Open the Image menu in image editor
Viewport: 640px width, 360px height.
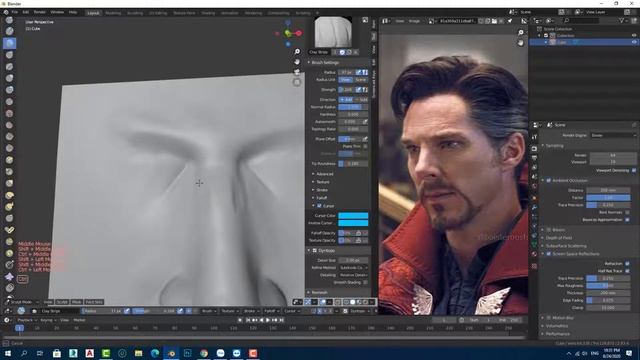414,21
